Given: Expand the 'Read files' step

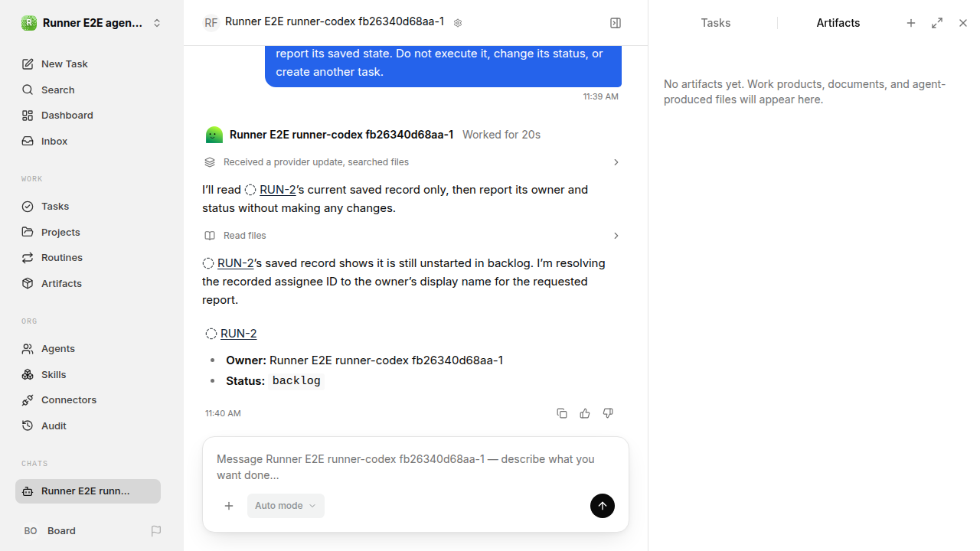Looking at the screenshot, I should (412, 236).
